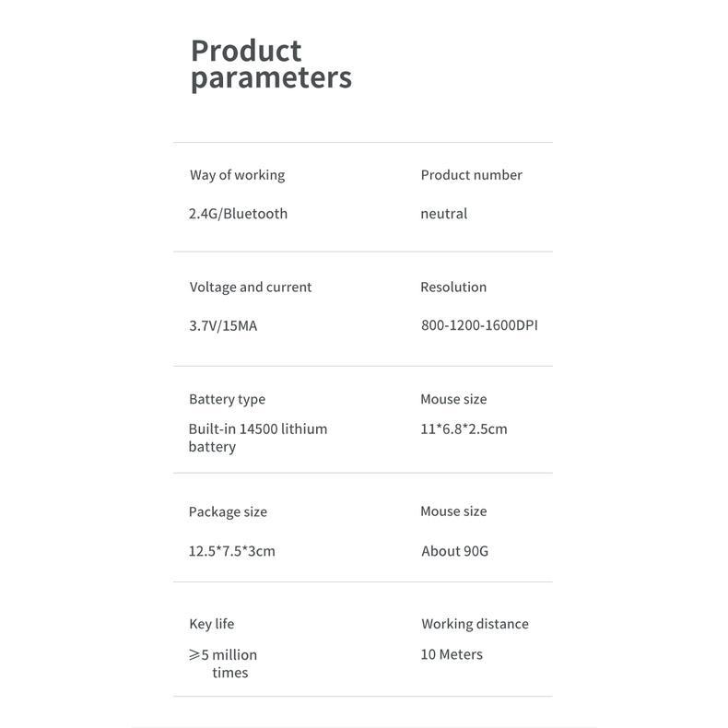The image size is (728, 728).
Task: Click the "Product parameters" heading
Action: click(271, 64)
